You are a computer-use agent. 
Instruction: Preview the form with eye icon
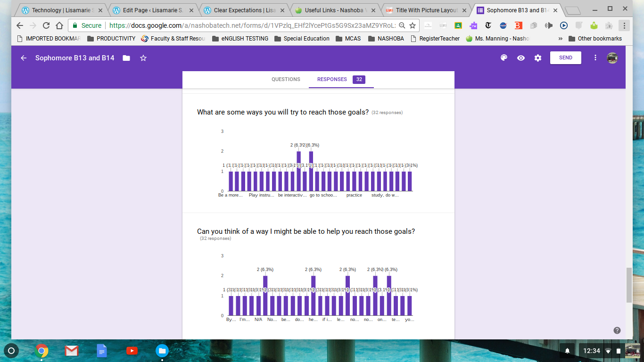pyautogui.click(x=521, y=58)
